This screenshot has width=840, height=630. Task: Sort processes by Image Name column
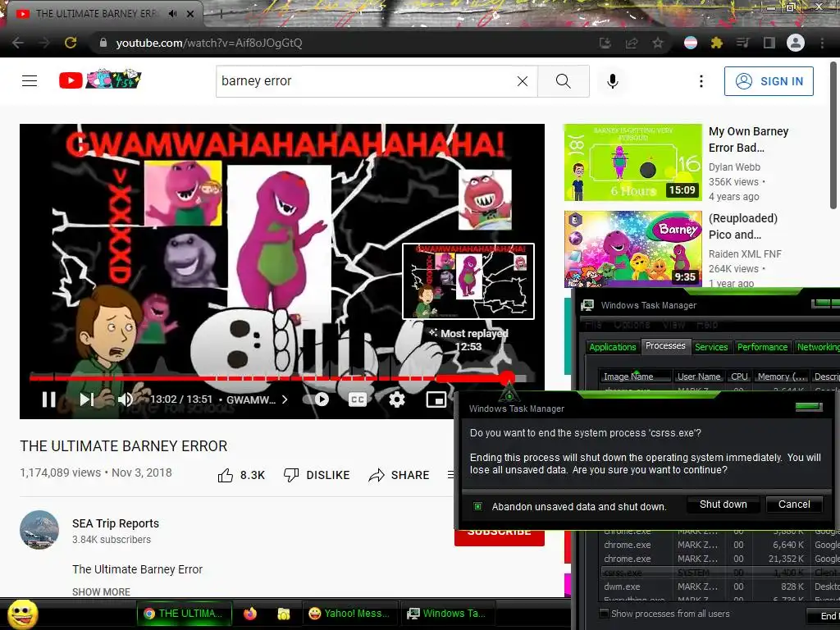[x=634, y=377]
